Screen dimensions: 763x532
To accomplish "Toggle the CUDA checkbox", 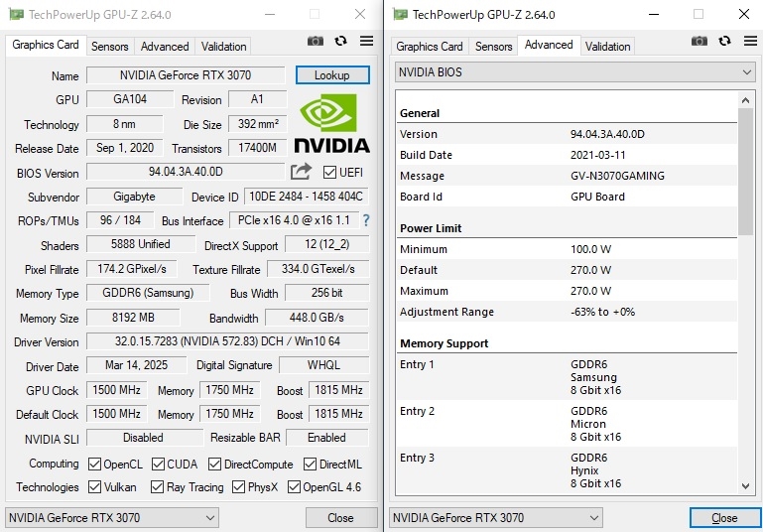I will coord(158,464).
